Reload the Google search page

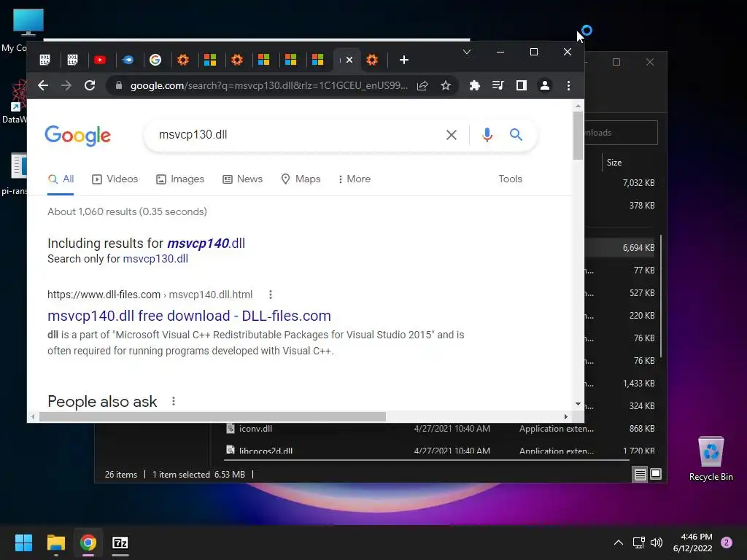pyautogui.click(x=90, y=86)
